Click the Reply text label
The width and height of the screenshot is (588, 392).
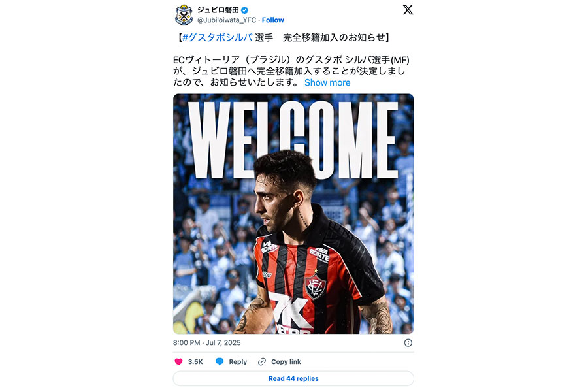click(x=238, y=361)
